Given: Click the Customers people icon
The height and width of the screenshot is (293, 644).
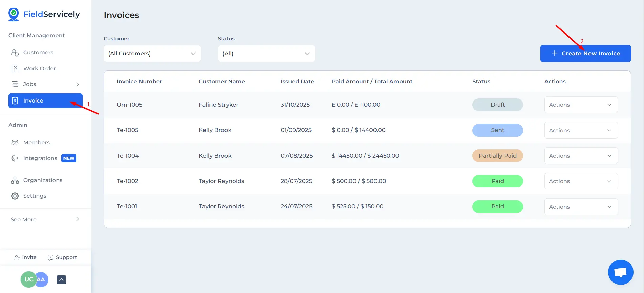Looking at the screenshot, I should (15, 52).
